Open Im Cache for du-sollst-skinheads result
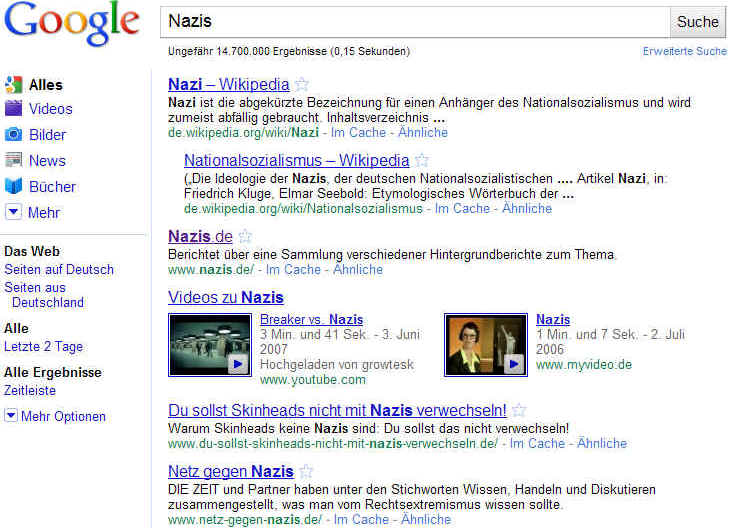This screenshot has height=528, width=733. coord(537,443)
